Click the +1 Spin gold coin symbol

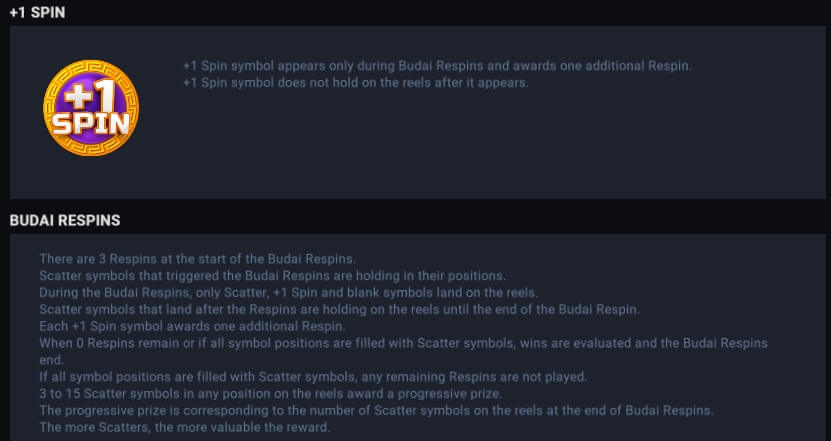[91, 108]
